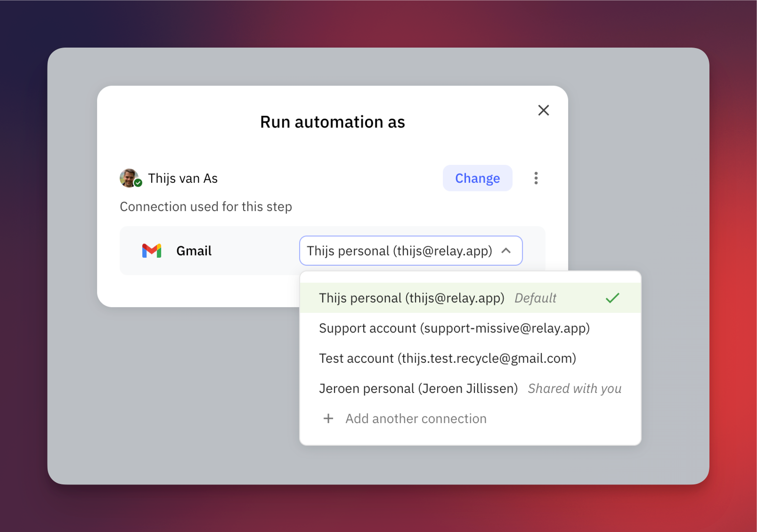The height and width of the screenshot is (532, 757).
Task: Select Test account (thijs.test.recycle@gmail.com) option
Action: [x=470, y=358]
